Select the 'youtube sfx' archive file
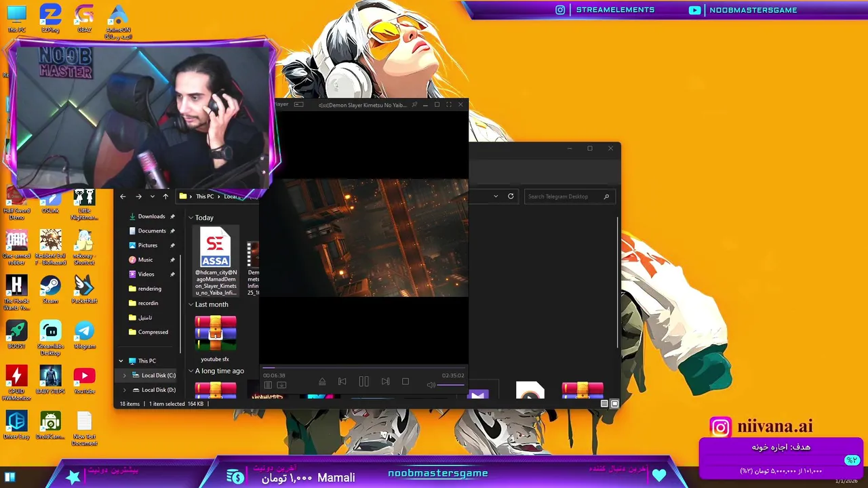Image resolution: width=868 pixels, height=488 pixels. tap(215, 339)
